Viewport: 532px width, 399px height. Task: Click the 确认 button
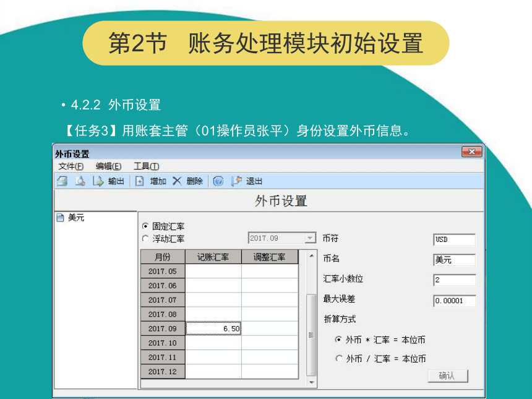click(x=448, y=375)
